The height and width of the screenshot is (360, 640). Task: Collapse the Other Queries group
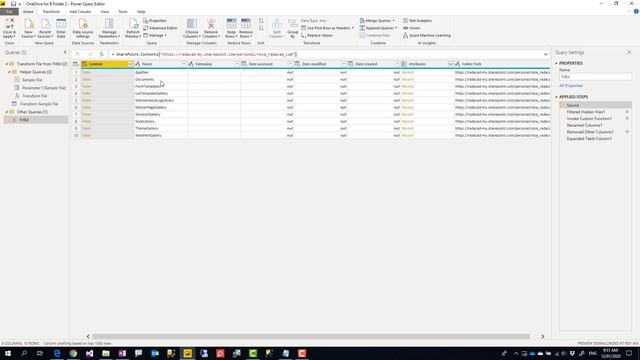(7, 112)
